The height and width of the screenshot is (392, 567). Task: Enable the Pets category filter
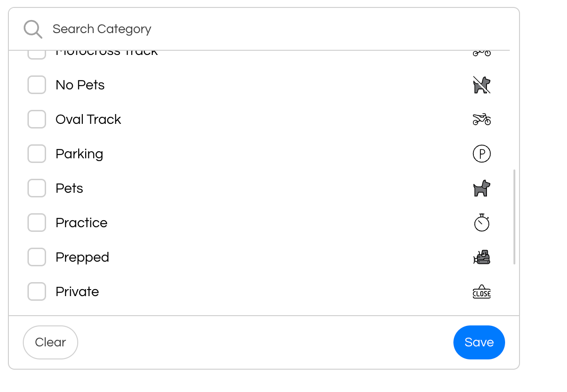pyautogui.click(x=36, y=188)
